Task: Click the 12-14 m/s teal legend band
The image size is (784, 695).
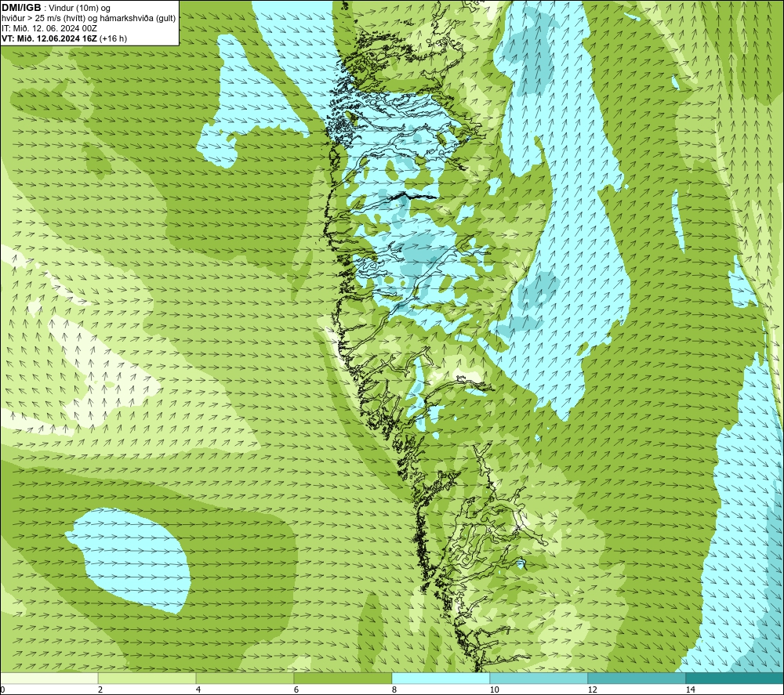Action: tap(637, 678)
